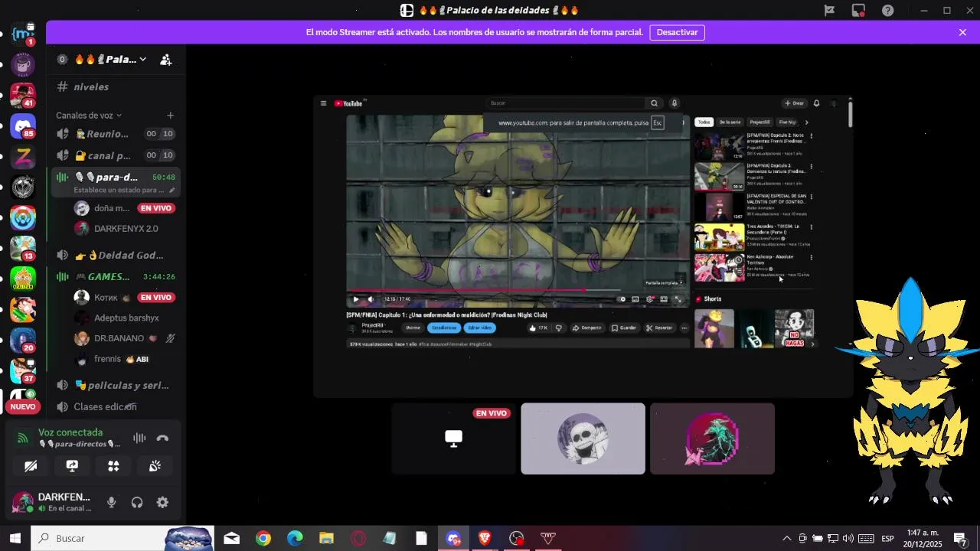
Task: Click user frennis in the GAMES channel
Action: [x=125, y=359]
